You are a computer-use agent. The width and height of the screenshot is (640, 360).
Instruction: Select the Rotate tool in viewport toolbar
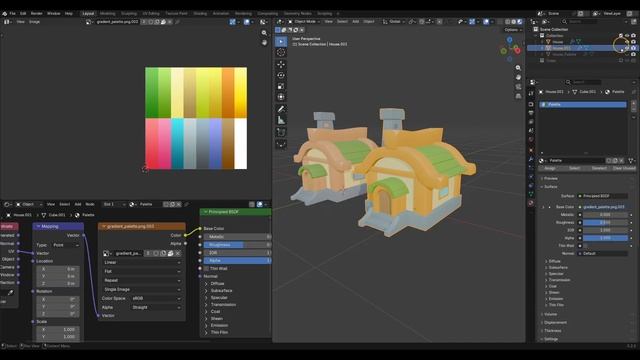click(281, 75)
